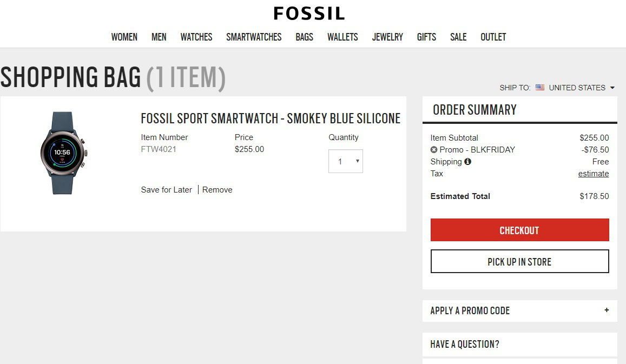Remove the smartwatch from bag

217,190
